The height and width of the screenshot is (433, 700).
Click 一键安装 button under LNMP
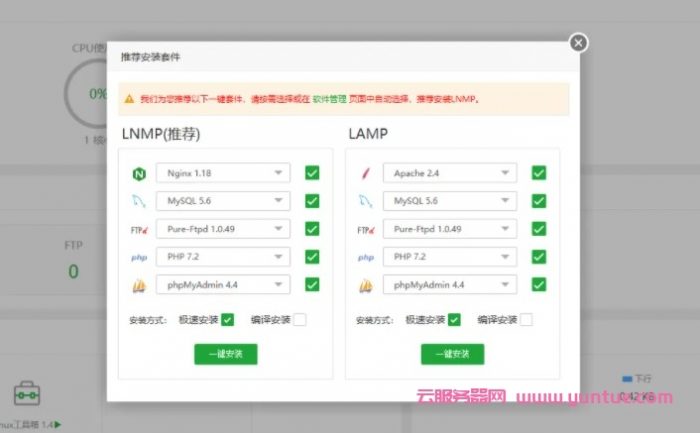pyautogui.click(x=225, y=354)
